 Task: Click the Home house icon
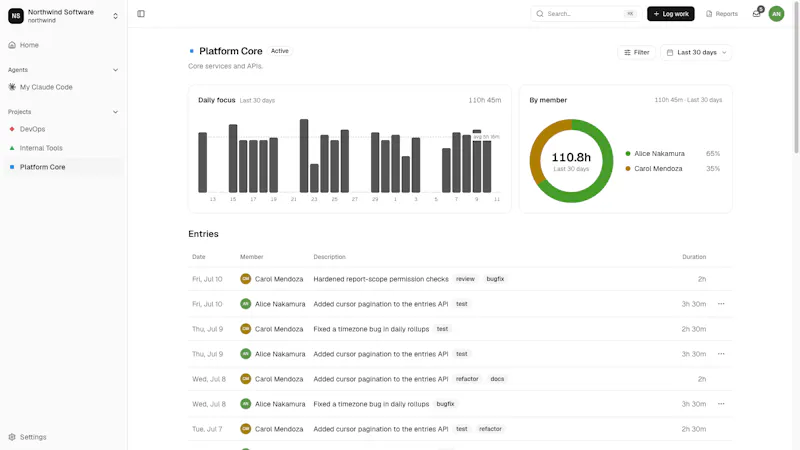[12, 45]
